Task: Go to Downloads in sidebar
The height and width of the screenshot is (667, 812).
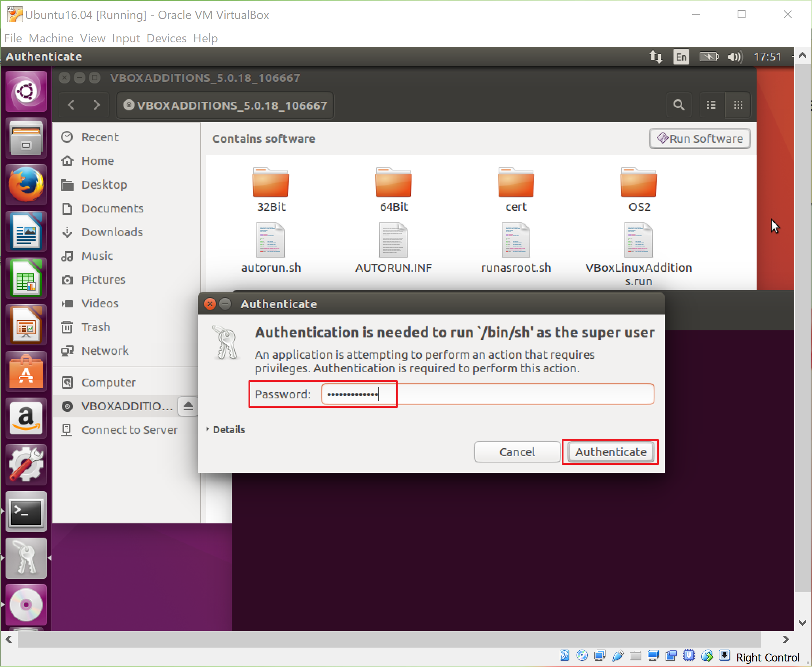Action: click(x=127, y=232)
